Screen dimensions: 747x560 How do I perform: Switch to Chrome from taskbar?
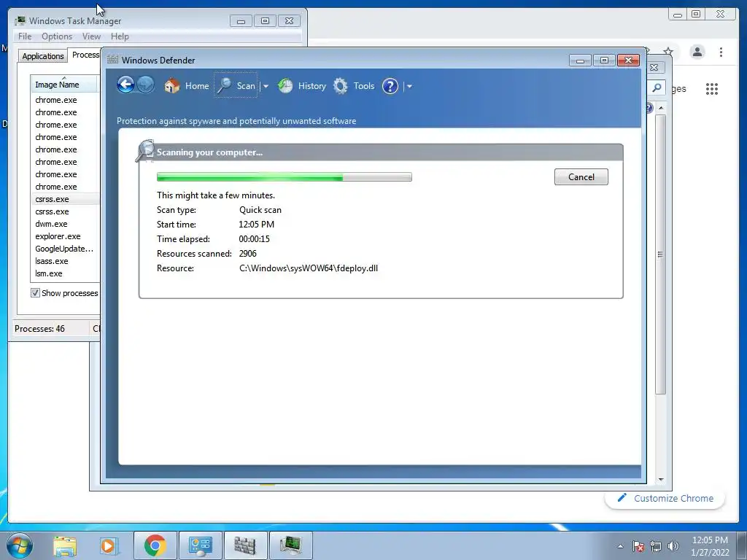pos(155,545)
